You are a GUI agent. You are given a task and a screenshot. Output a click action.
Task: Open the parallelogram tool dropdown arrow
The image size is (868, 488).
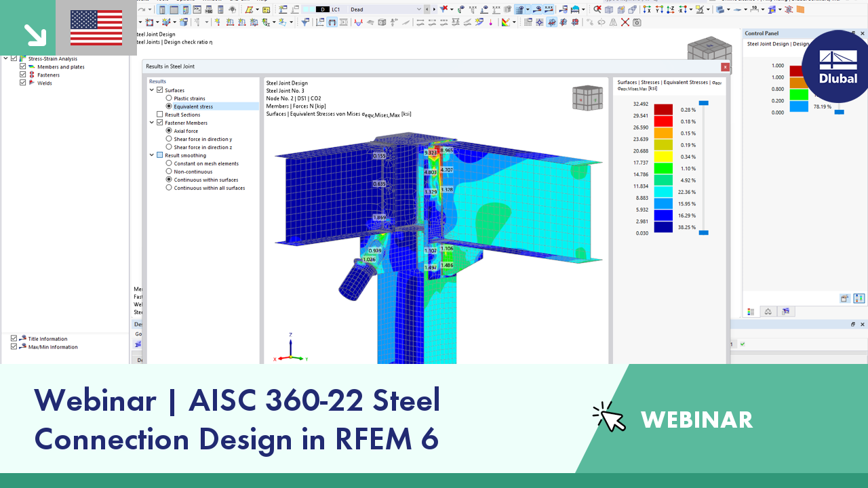click(257, 9)
